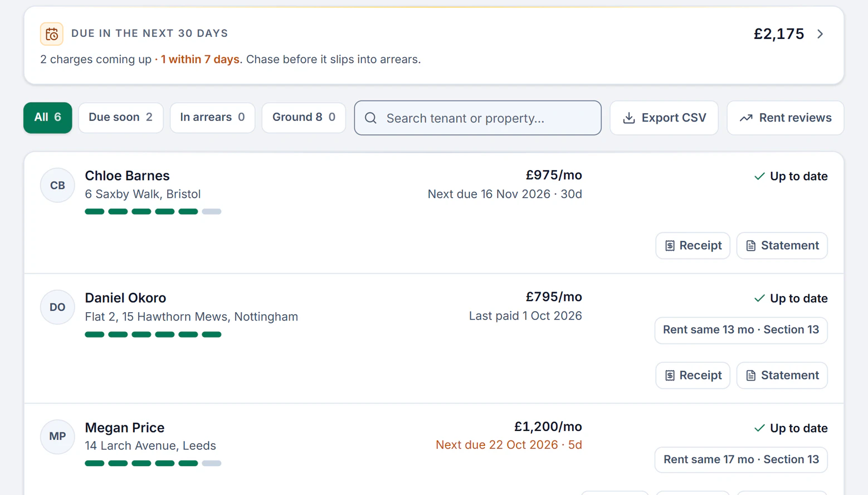Click £1,200/mo rent amount
868x495 pixels.
[x=548, y=426]
